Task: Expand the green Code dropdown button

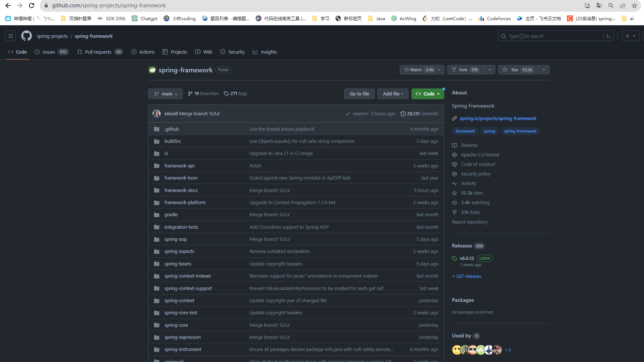Action: tap(428, 94)
